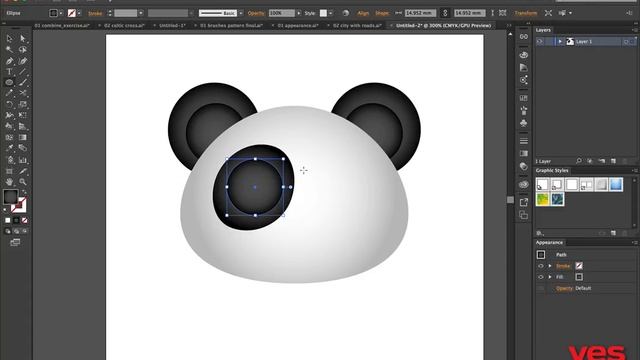The height and width of the screenshot is (360, 640).
Task: Open the Basic brush definition dropdown
Action: coord(240,13)
